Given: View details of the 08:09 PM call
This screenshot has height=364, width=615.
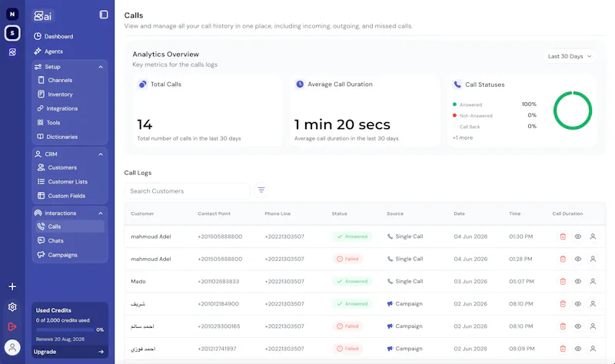Looking at the screenshot, I should pos(578,349).
